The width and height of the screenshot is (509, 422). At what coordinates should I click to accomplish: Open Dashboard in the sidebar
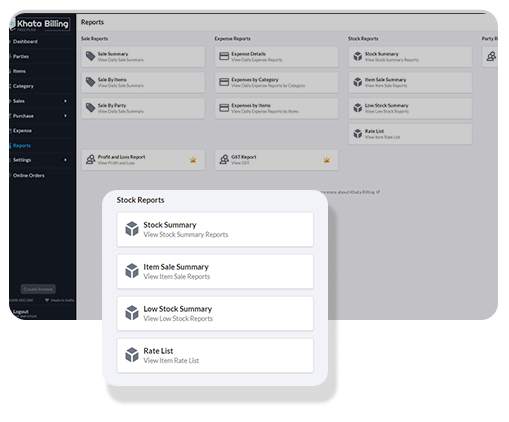coord(25,42)
